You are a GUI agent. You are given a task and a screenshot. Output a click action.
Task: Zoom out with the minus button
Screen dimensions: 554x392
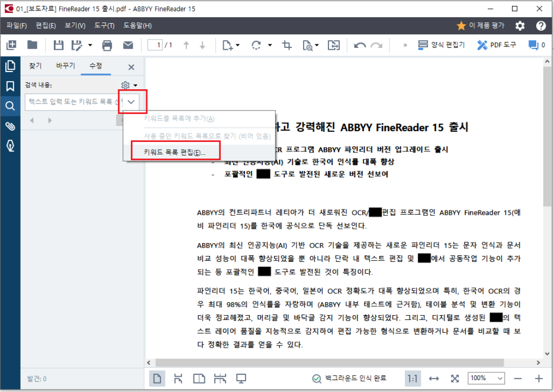[x=518, y=379]
